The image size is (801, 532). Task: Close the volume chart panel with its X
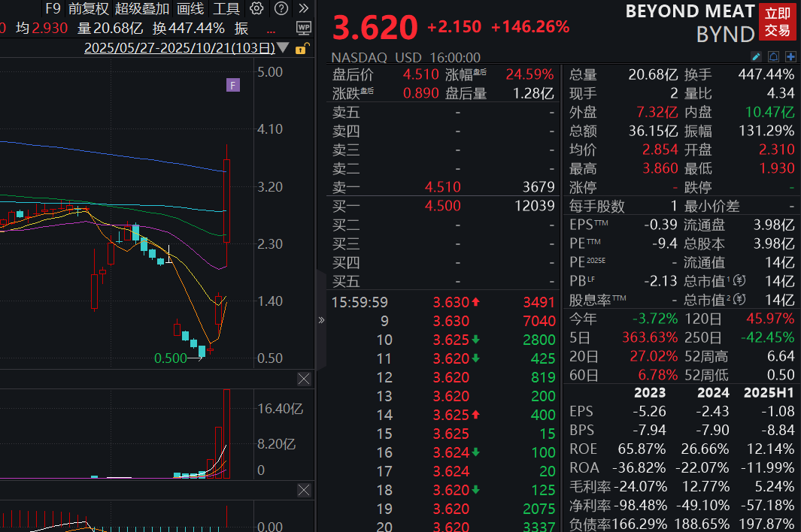point(304,379)
